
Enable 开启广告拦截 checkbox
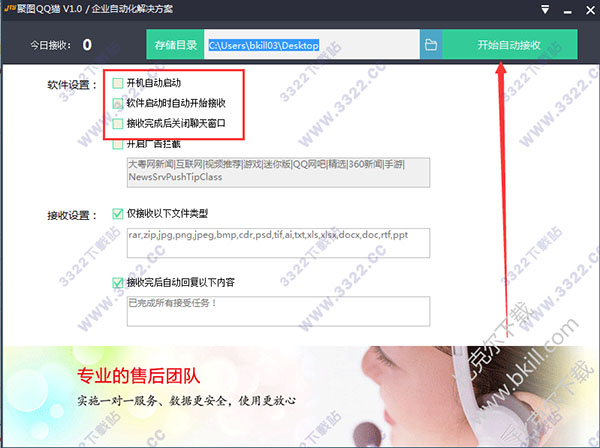(x=118, y=144)
